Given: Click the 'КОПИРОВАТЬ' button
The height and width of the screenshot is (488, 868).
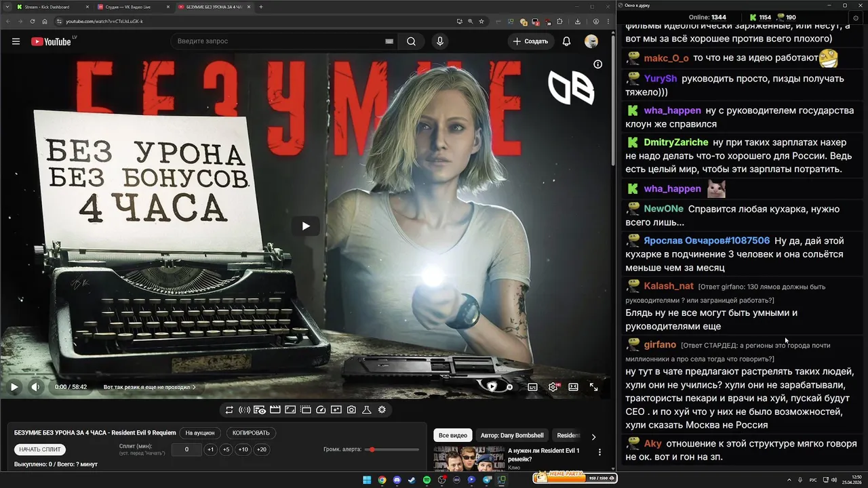Looking at the screenshot, I should 251,432.
